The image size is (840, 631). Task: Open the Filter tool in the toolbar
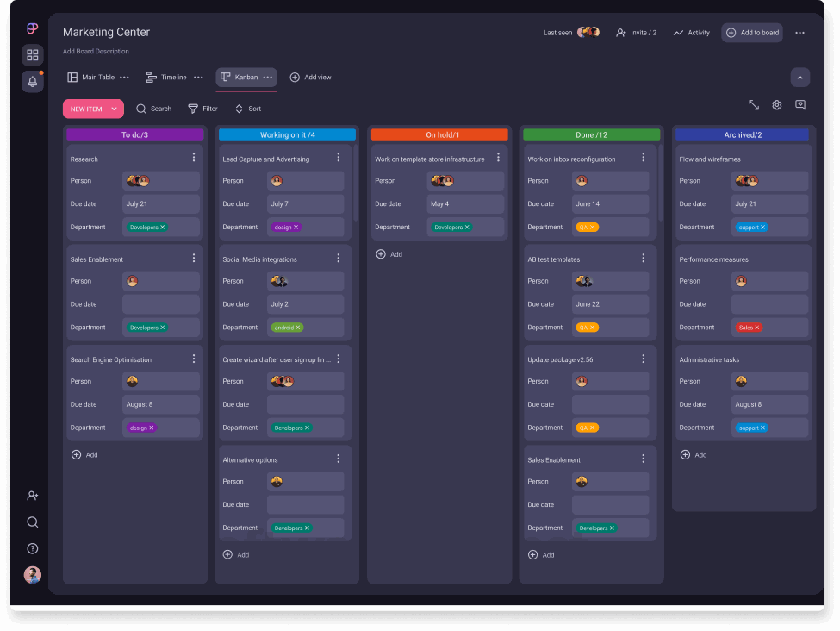coord(202,109)
